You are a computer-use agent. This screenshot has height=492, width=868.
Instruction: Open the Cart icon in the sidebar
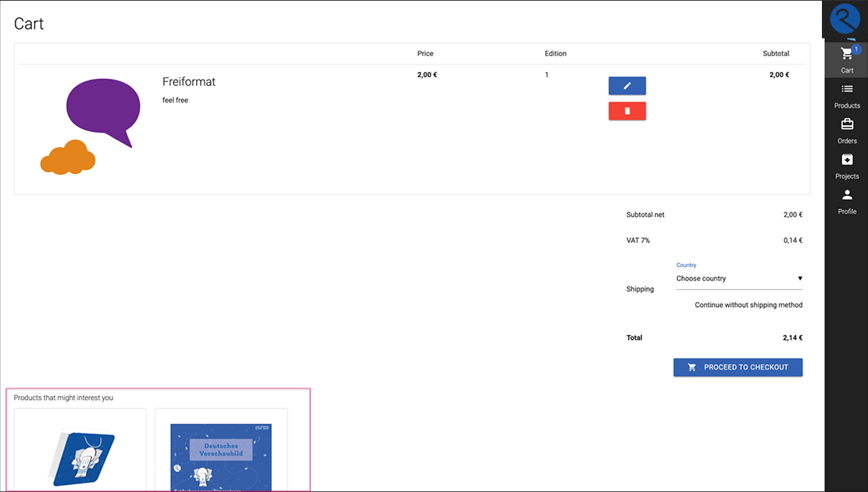point(846,55)
